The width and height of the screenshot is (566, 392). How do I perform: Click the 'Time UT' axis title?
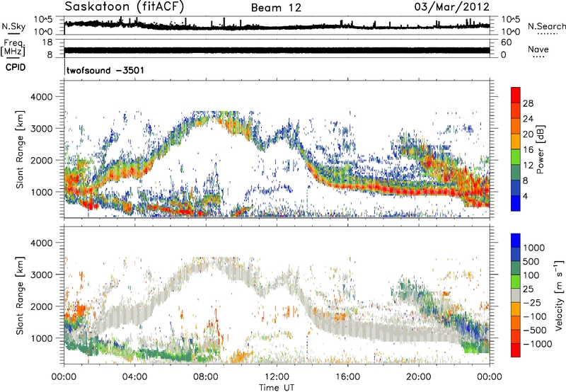(277, 388)
